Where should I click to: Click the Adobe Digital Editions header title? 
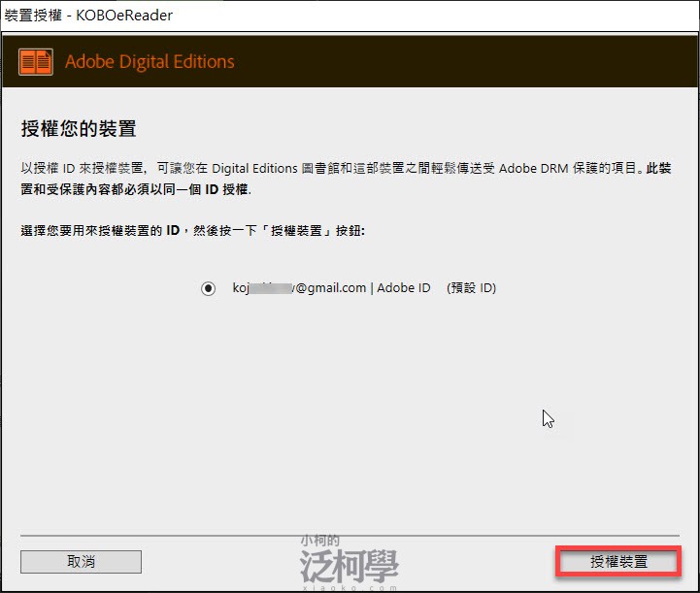(150, 61)
